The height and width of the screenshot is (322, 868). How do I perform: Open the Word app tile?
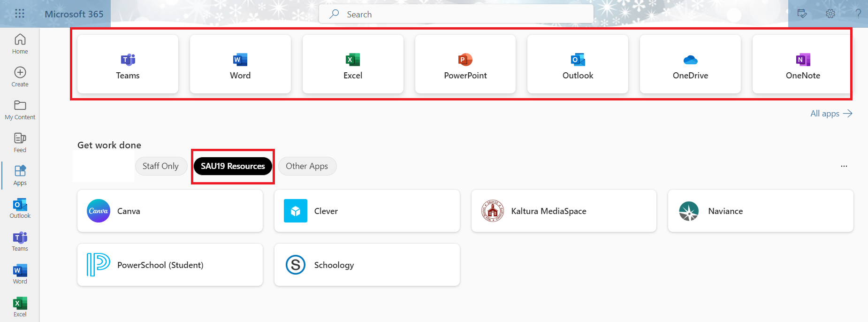pos(240,64)
